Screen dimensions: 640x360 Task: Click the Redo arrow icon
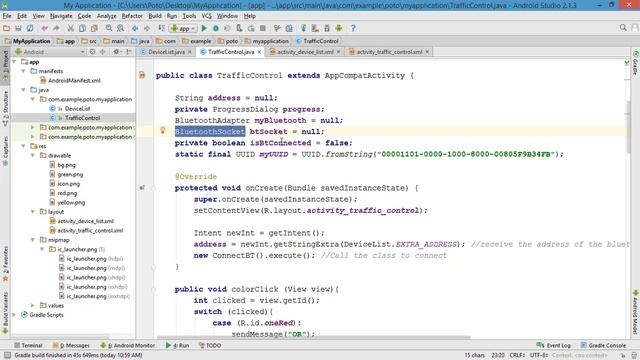point(56,28)
